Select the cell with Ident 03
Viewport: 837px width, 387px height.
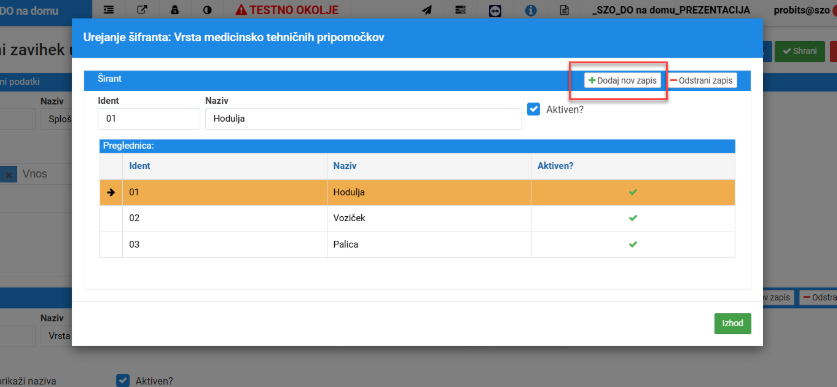pyautogui.click(x=225, y=244)
